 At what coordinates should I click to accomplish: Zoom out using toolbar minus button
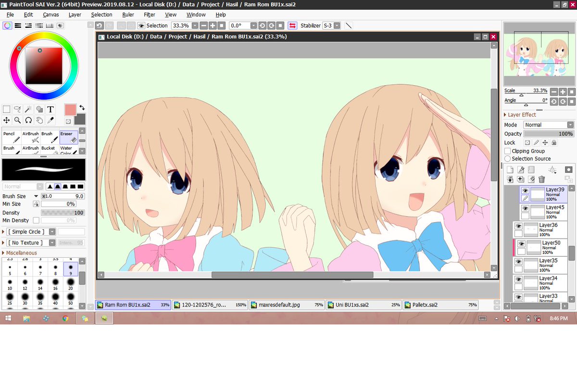tap(204, 25)
